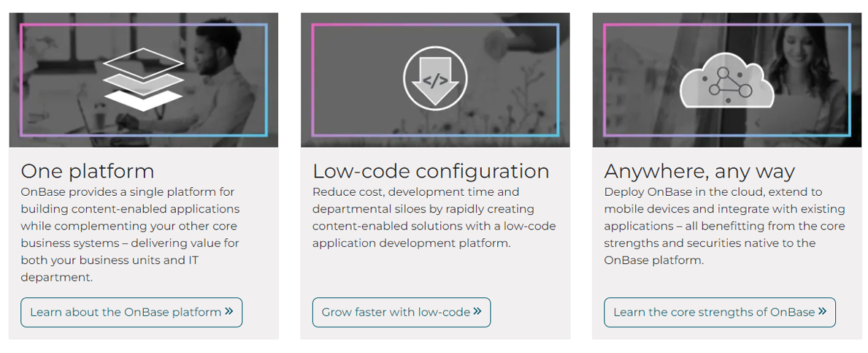Open Learn the core strengths of OnBase
Screen dimensions: 868x353
coord(720,312)
